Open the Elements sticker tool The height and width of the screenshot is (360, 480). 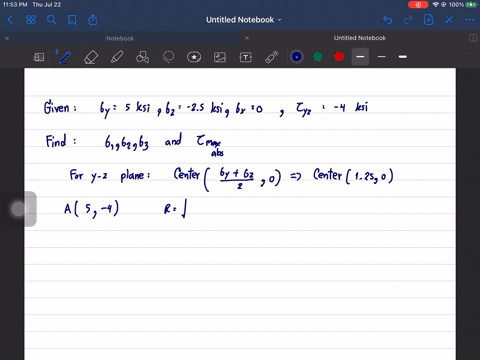(x=194, y=57)
